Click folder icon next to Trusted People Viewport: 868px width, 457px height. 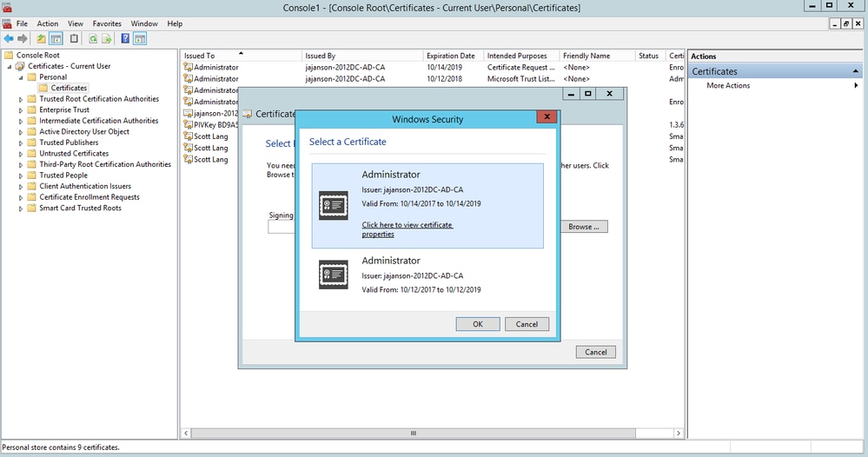coord(31,175)
